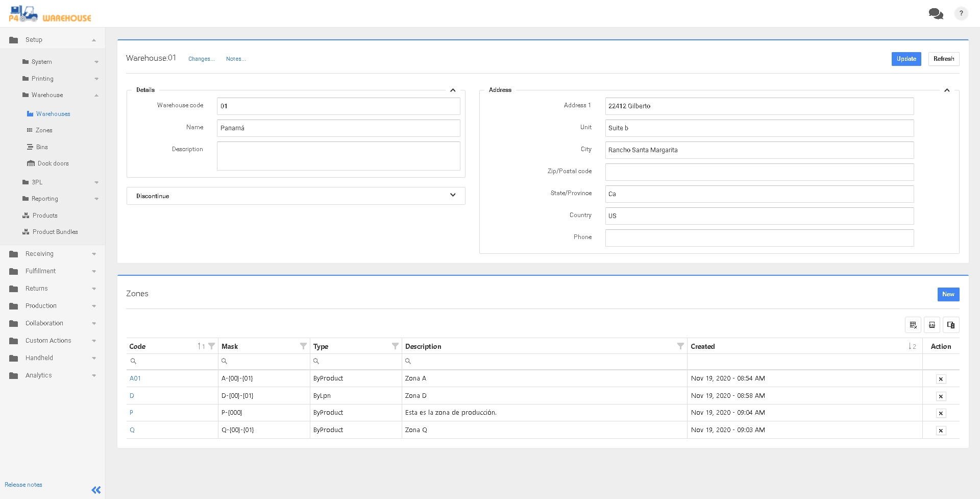980x499 pixels.
Task: Filter the Mask column using funnel icon
Action: coord(303,346)
